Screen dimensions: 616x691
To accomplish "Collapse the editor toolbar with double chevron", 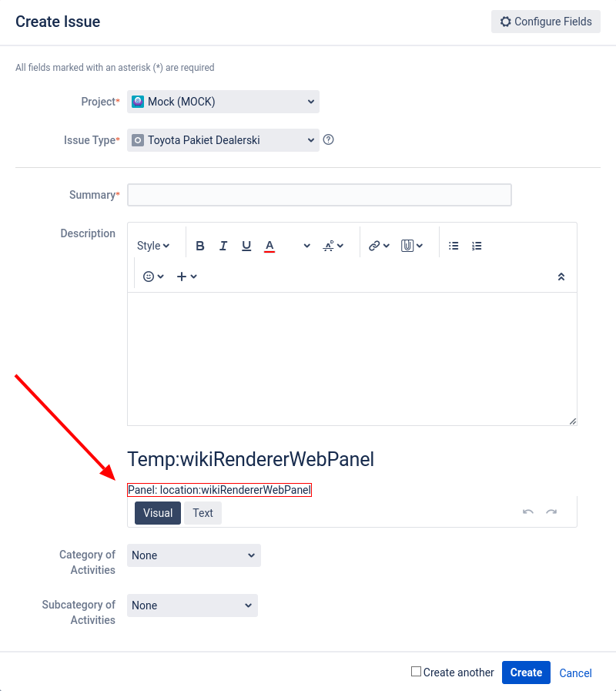I will [561, 276].
